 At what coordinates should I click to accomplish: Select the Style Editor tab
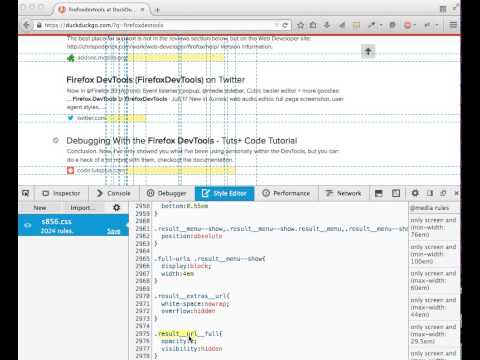[x=225, y=193]
